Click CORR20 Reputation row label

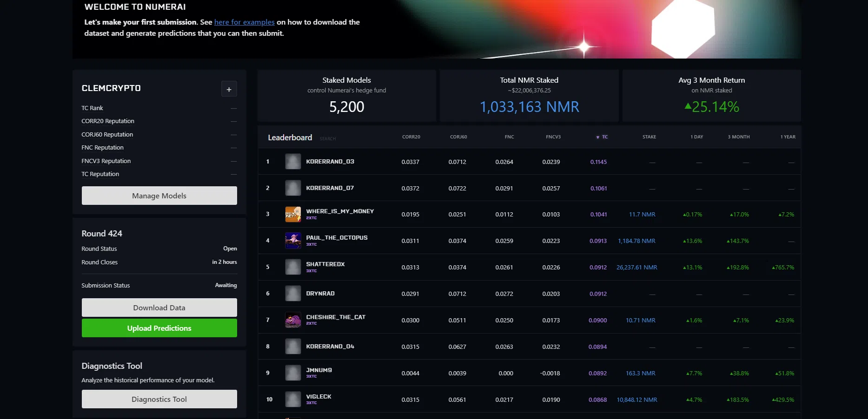[x=108, y=121]
